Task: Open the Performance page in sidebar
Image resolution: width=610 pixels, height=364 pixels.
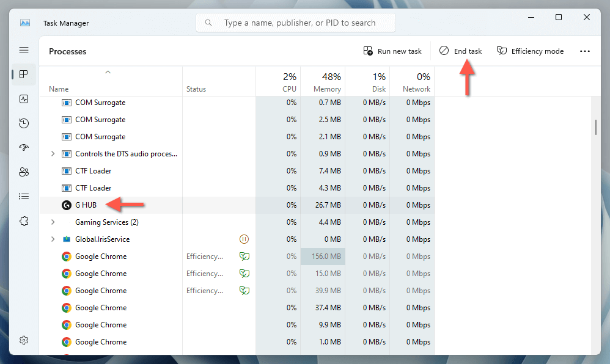Action: point(24,99)
